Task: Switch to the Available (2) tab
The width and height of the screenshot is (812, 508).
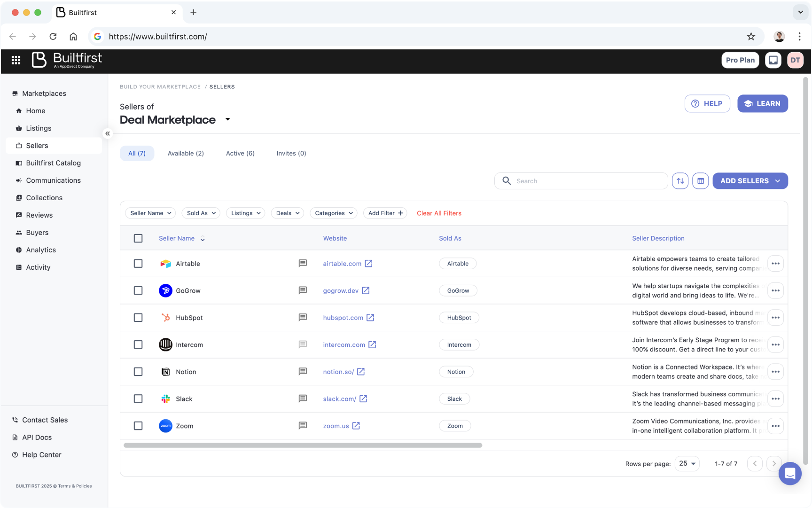Action: pos(186,153)
